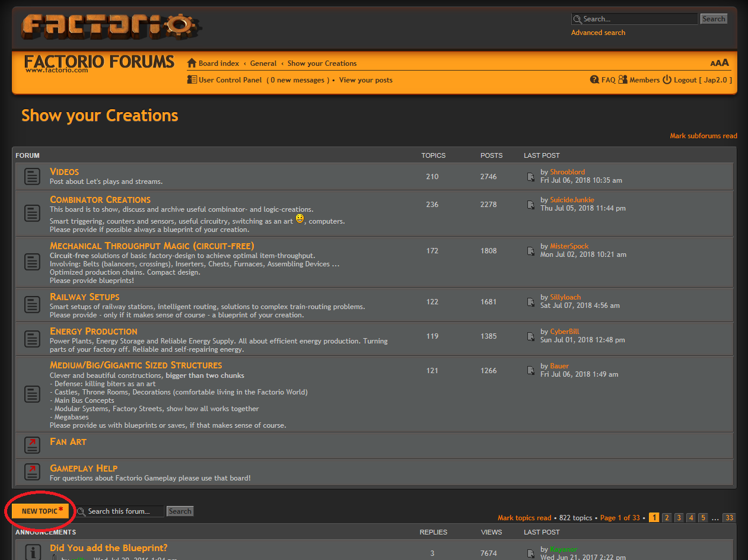This screenshot has width=748, height=560.
Task: View latest post icon by SuicideJunkie
Action: (x=531, y=205)
